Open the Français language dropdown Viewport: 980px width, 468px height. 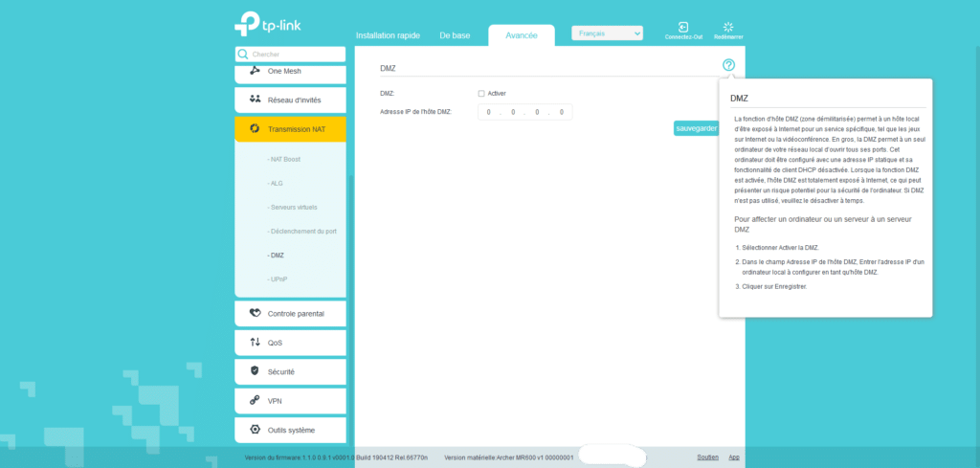coord(607,33)
